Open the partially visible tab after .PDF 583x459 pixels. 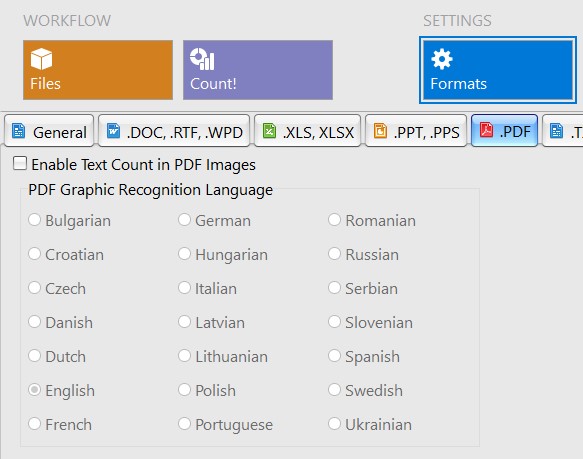pos(563,131)
